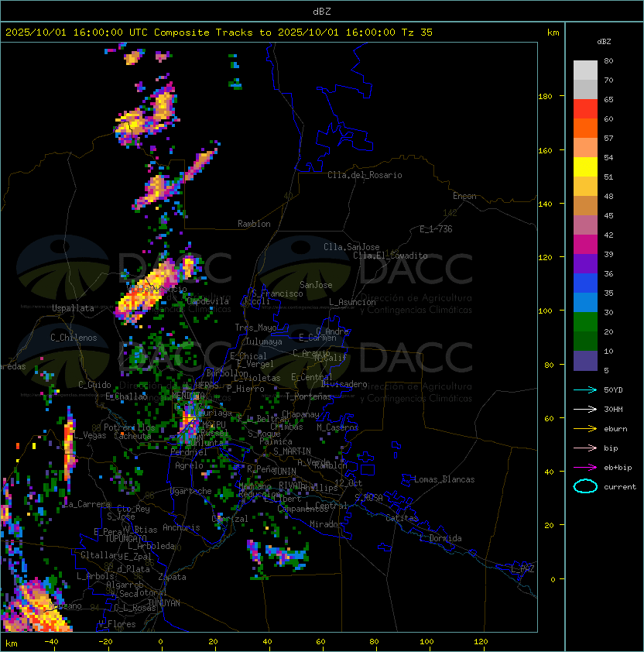Viewport: 644px width, 652px height.
Task: Pick the orange swatch between 60 and 57
Action: tap(585, 128)
